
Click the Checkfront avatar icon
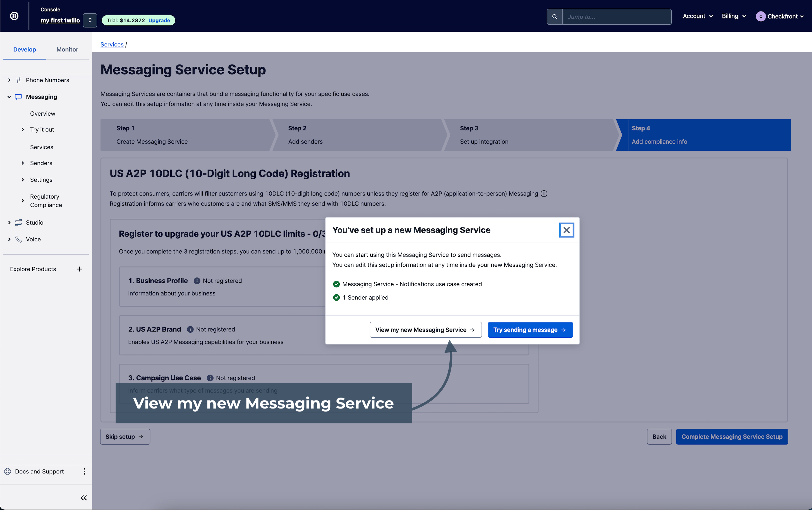coord(760,16)
